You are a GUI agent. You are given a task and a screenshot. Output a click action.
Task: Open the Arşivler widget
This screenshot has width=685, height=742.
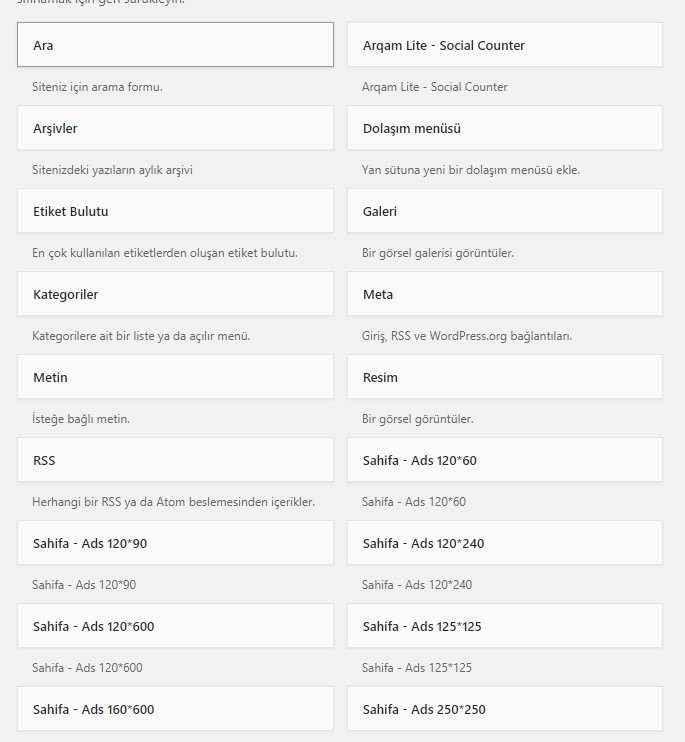175,128
